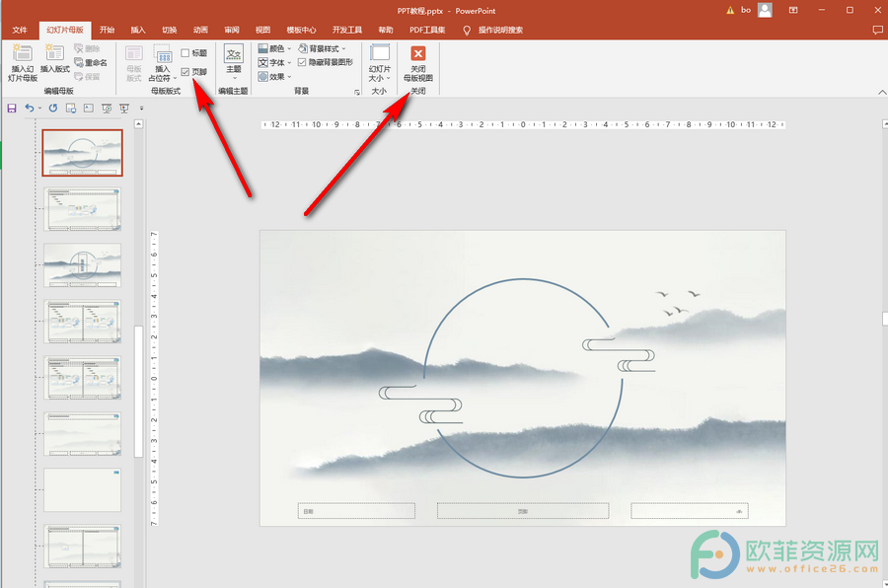
Task: Click the thumbnail pane scroll-up arrow
Action: pos(139,123)
